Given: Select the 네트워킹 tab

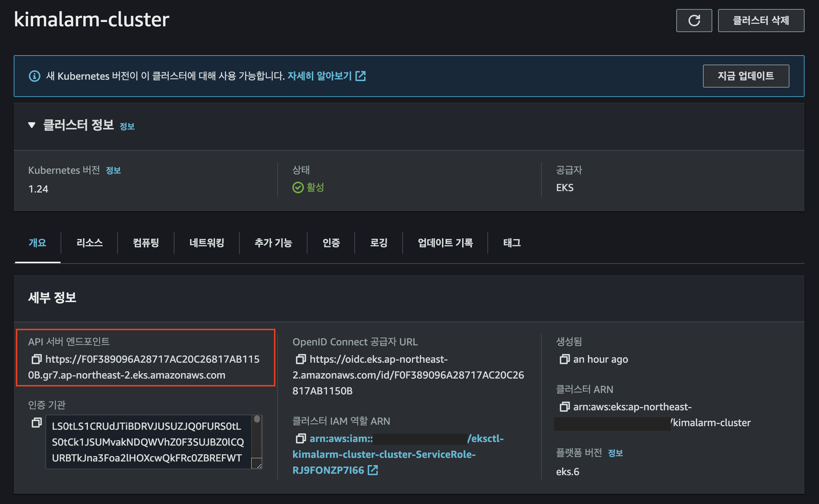Looking at the screenshot, I should click(x=207, y=243).
